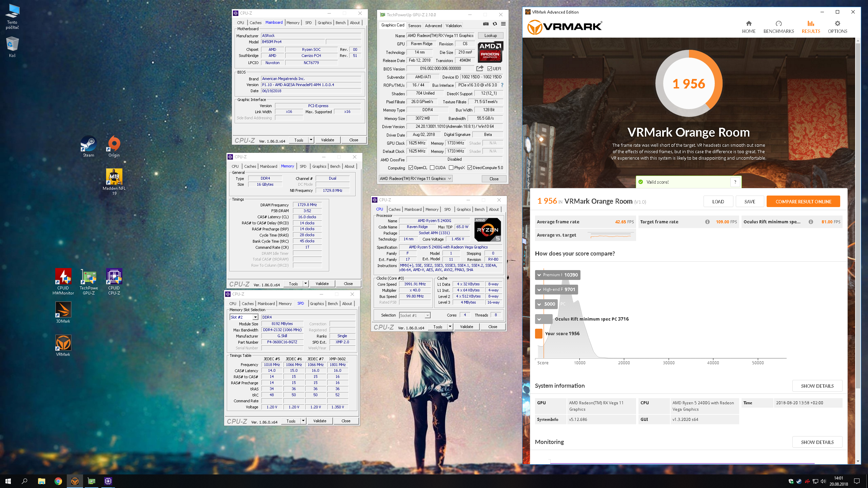Open Tento počítač desktop icon
The height and width of the screenshot is (488, 868).
click(12, 17)
